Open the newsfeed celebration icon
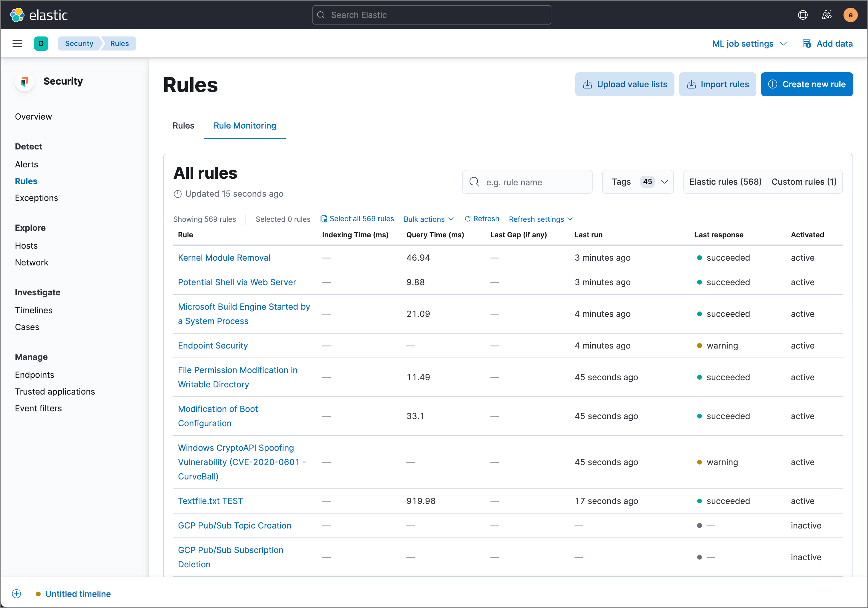 click(x=826, y=15)
